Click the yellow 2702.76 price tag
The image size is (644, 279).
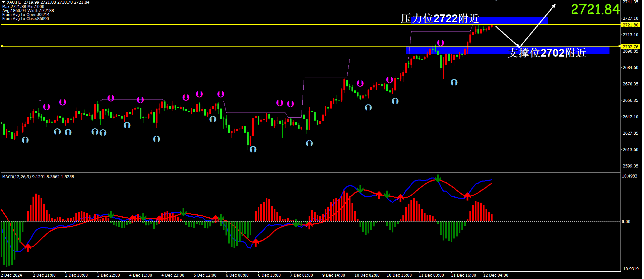(x=630, y=47)
